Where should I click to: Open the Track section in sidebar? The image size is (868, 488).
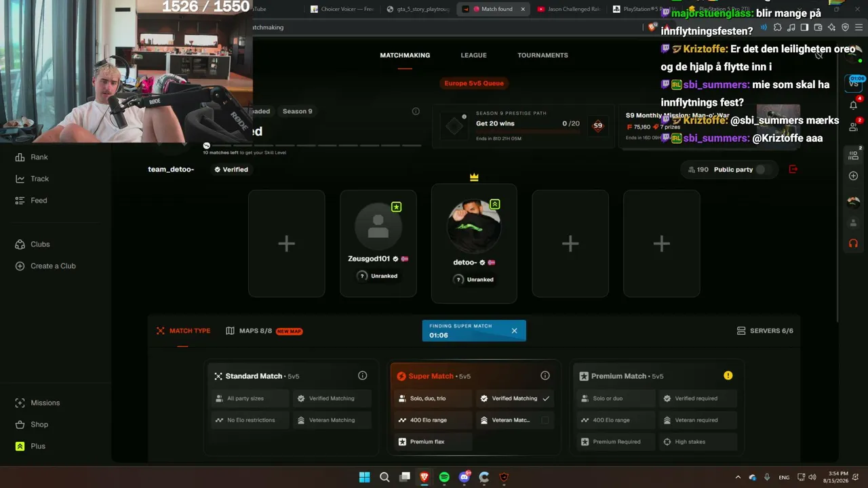pos(32,179)
